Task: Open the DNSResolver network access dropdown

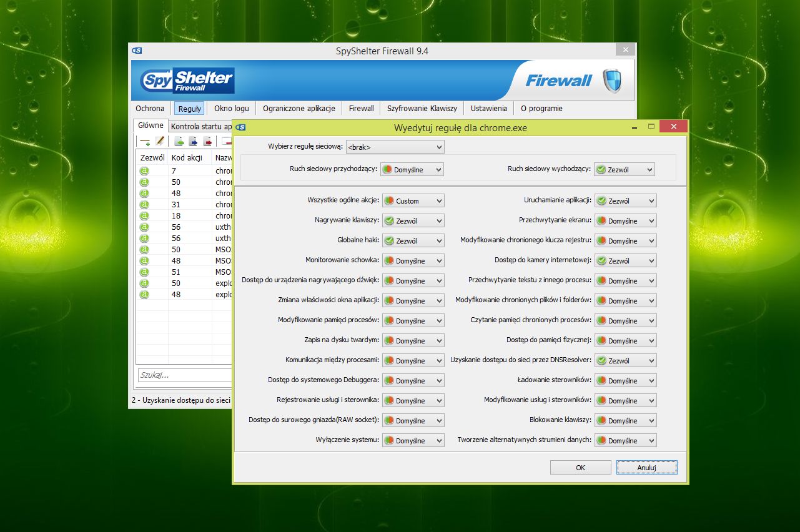Action: coord(625,361)
